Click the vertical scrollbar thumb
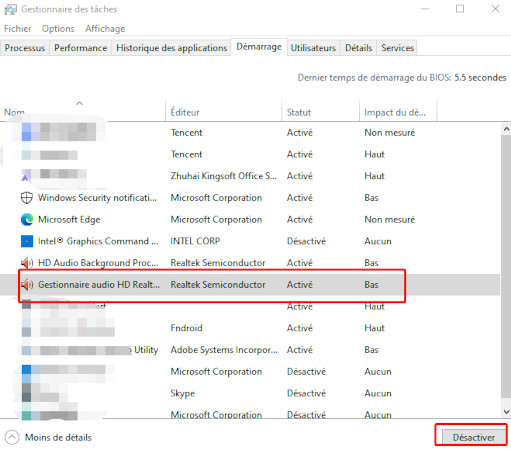The height and width of the screenshot is (450, 511). tap(506, 266)
